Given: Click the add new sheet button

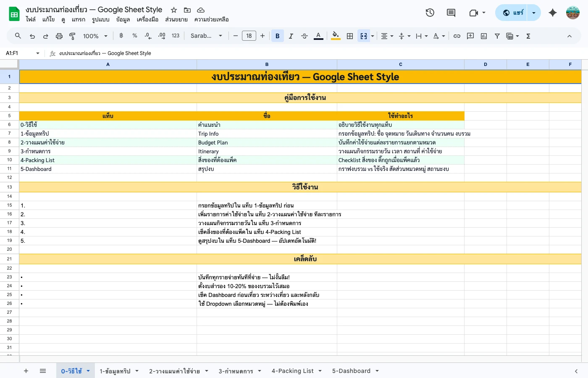Looking at the screenshot, I should click(x=26, y=371).
